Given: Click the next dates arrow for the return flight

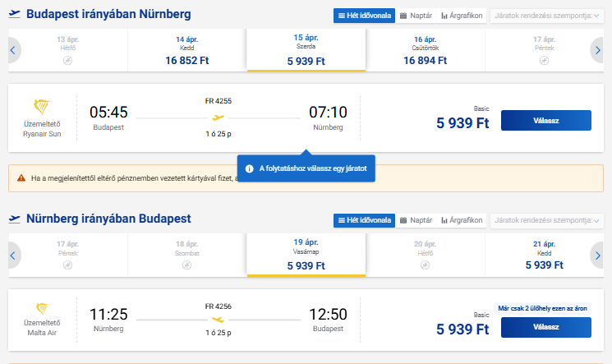Looking at the screenshot, I should (597, 256).
